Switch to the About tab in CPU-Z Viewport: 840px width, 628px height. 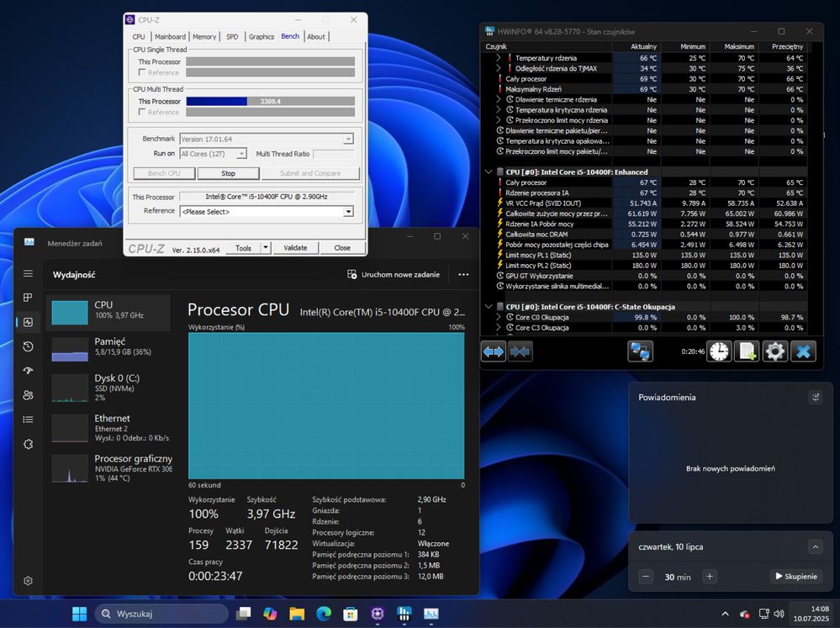click(x=316, y=36)
